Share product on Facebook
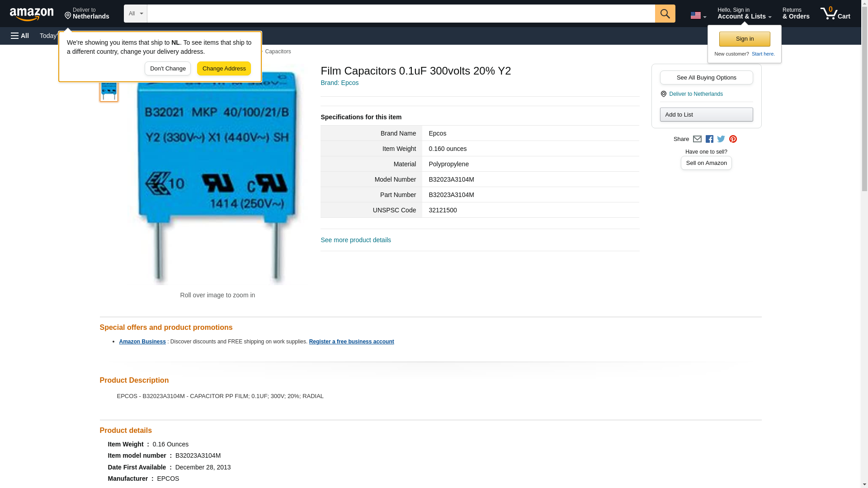 (x=709, y=139)
